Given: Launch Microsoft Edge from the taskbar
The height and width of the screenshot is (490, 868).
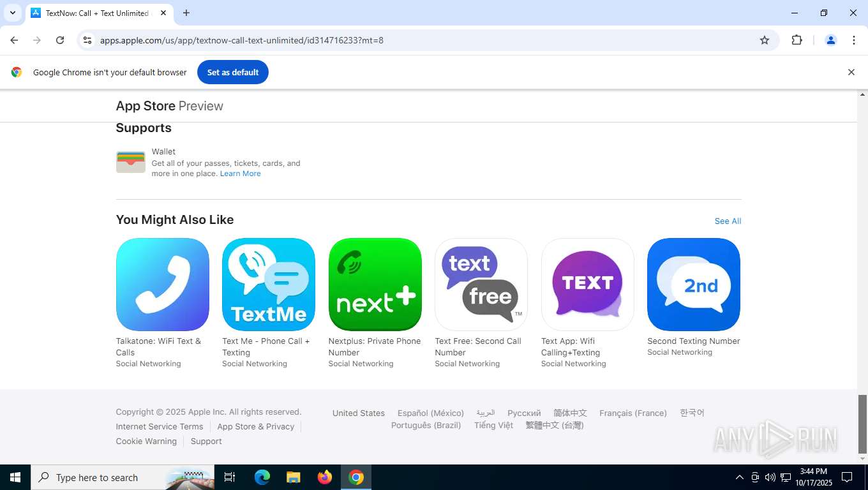Looking at the screenshot, I should pyautogui.click(x=262, y=477).
